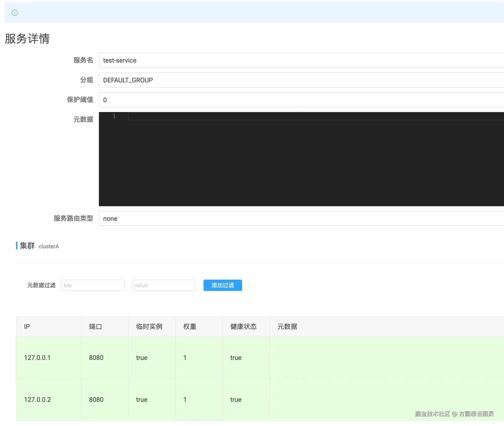Click the info icon in the blue banner

pos(15,12)
